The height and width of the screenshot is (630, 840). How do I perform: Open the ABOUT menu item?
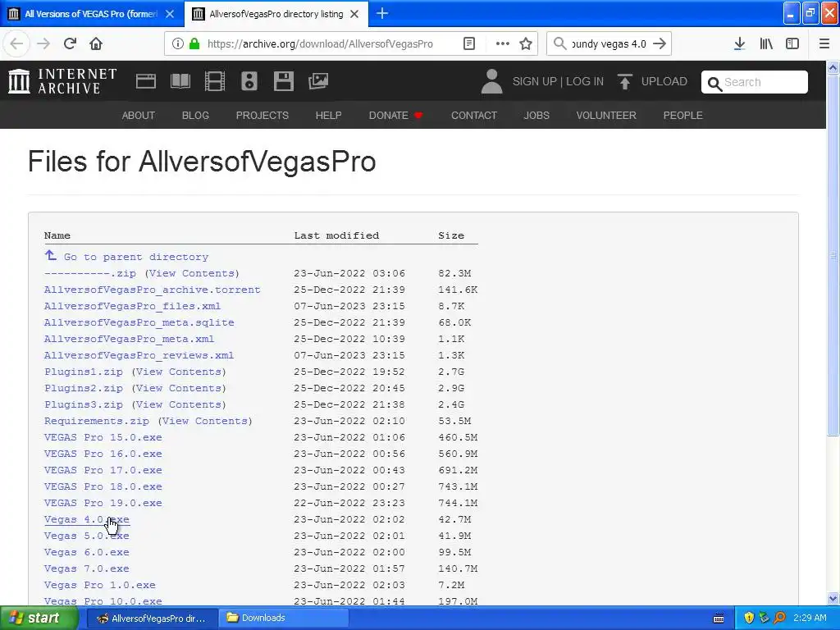(x=138, y=115)
